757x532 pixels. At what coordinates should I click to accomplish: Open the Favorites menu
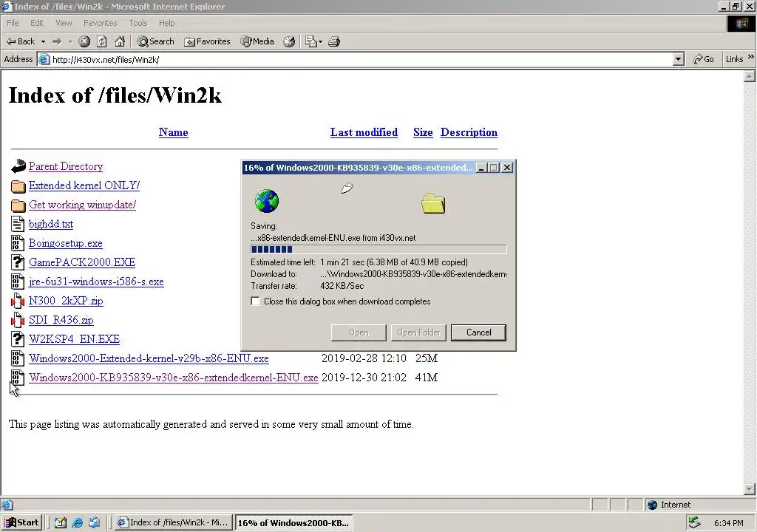pyautogui.click(x=100, y=23)
